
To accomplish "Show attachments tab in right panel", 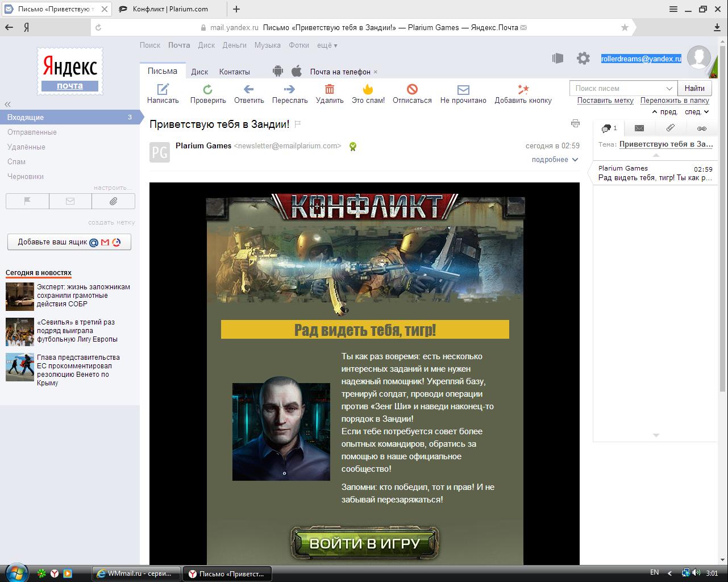I will tap(671, 128).
